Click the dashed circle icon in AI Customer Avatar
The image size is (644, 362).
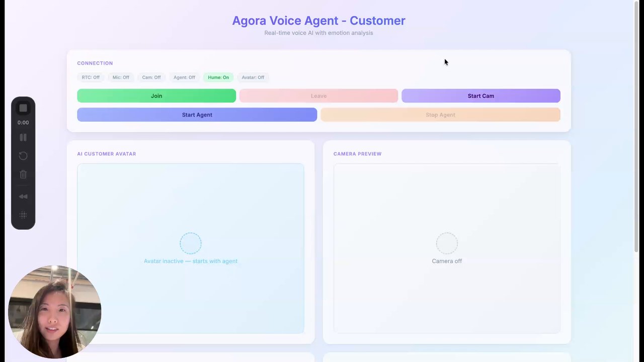[191, 243]
